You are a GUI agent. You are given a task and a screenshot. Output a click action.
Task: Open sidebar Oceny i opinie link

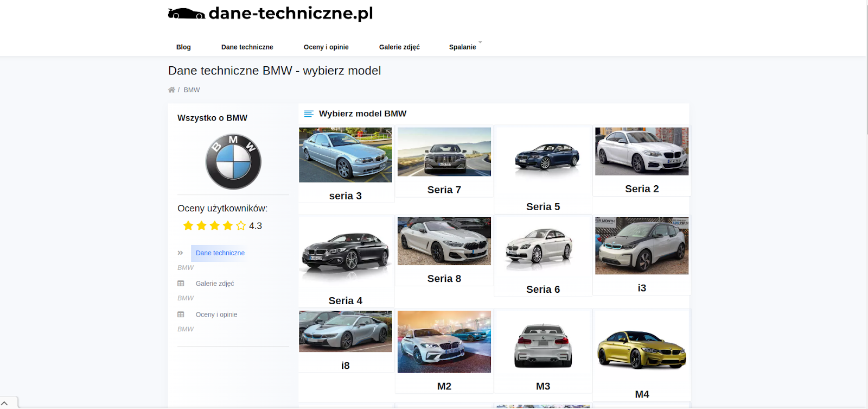point(216,314)
